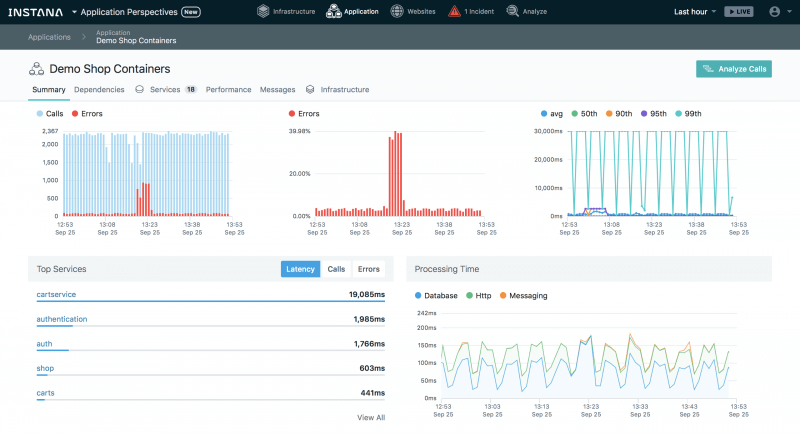This screenshot has width=800, height=434.
Task: Click the 30,000ms axis label
Action: click(x=548, y=131)
